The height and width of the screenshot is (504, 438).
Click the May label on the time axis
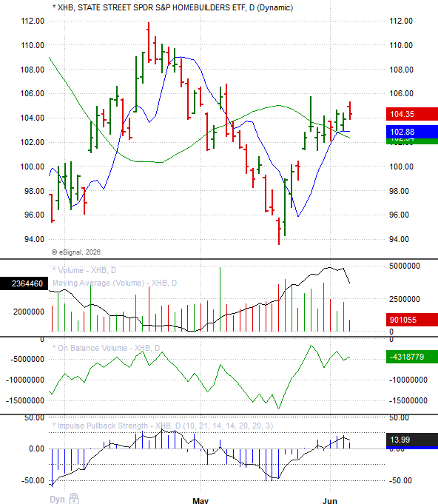201,500
